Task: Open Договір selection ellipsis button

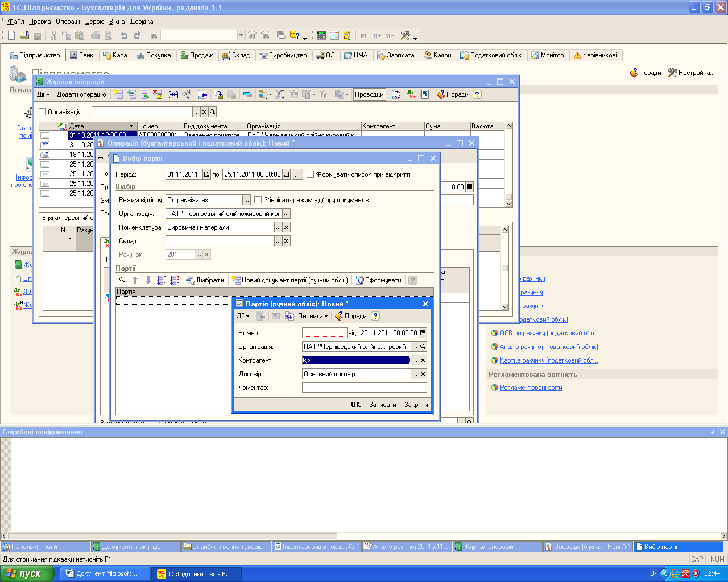Action: (415, 374)
